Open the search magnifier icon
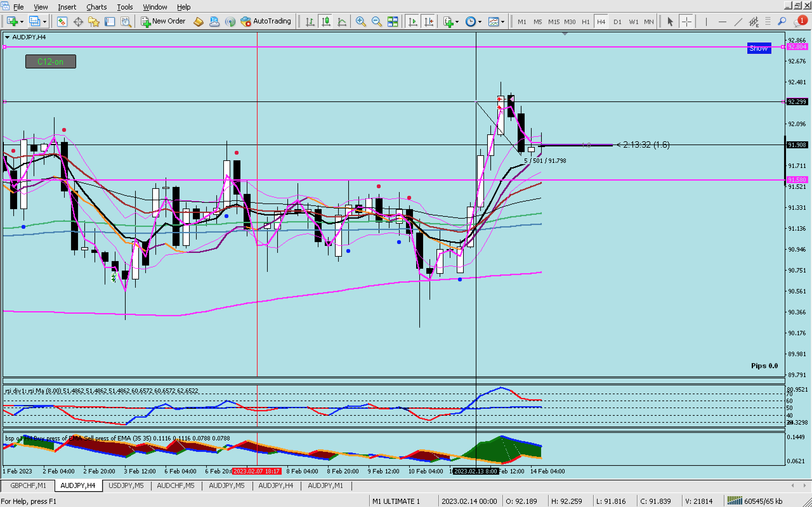 coord(782,22)
